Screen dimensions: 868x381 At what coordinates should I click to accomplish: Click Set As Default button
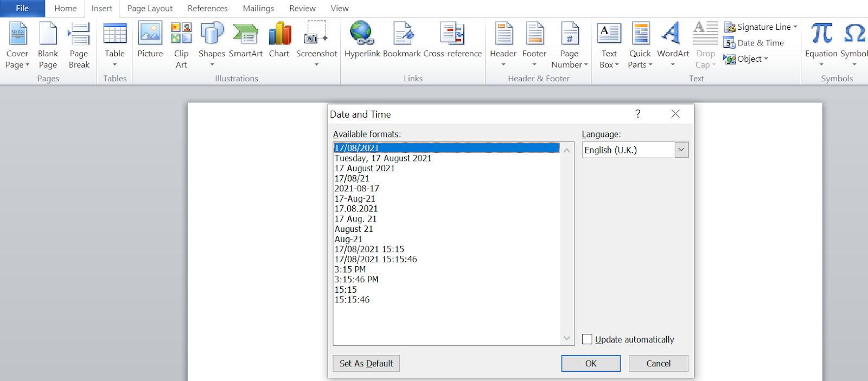pos(366,364)
